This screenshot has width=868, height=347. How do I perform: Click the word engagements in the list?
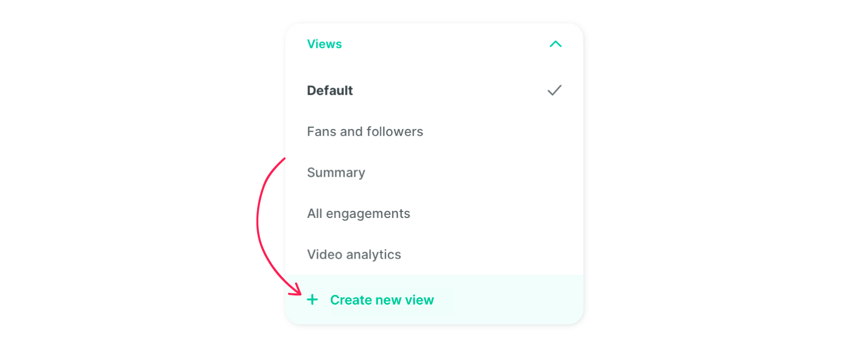[x=368, y=214]
